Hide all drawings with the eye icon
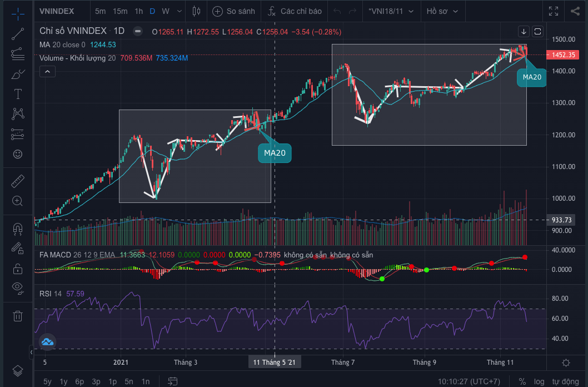588x387 pixels. 18,287
